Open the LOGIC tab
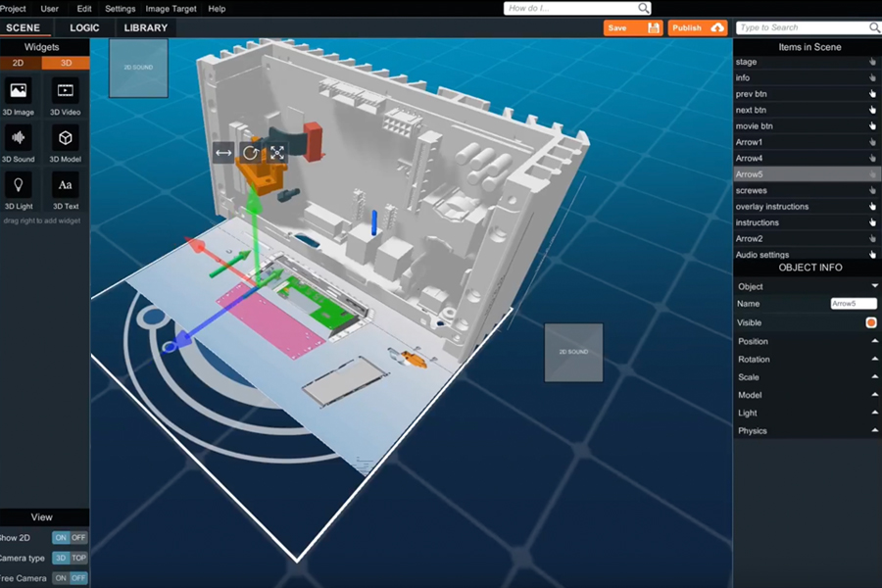Screen dimensions: 882x588 tap(84, 27)
